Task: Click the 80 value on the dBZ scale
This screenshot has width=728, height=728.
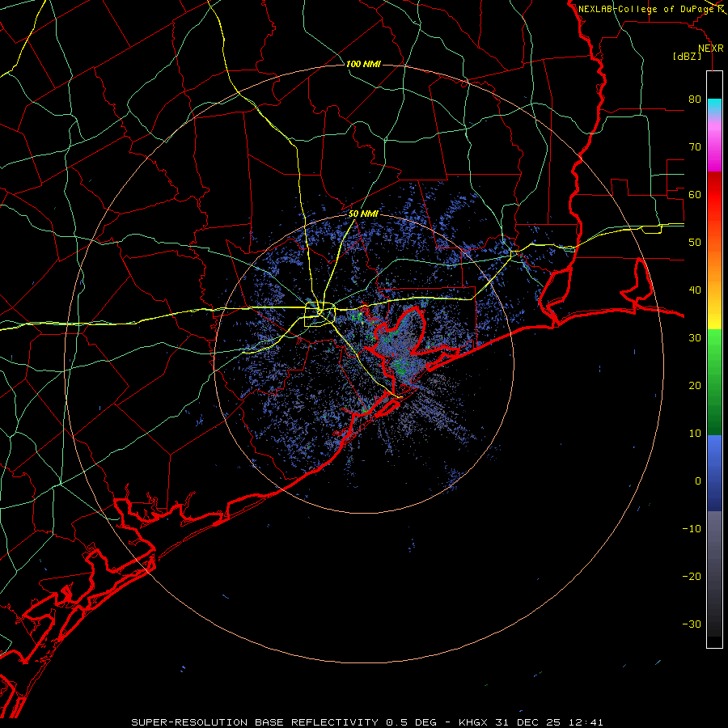Action: pyautogui.click(x=695, y=99)
